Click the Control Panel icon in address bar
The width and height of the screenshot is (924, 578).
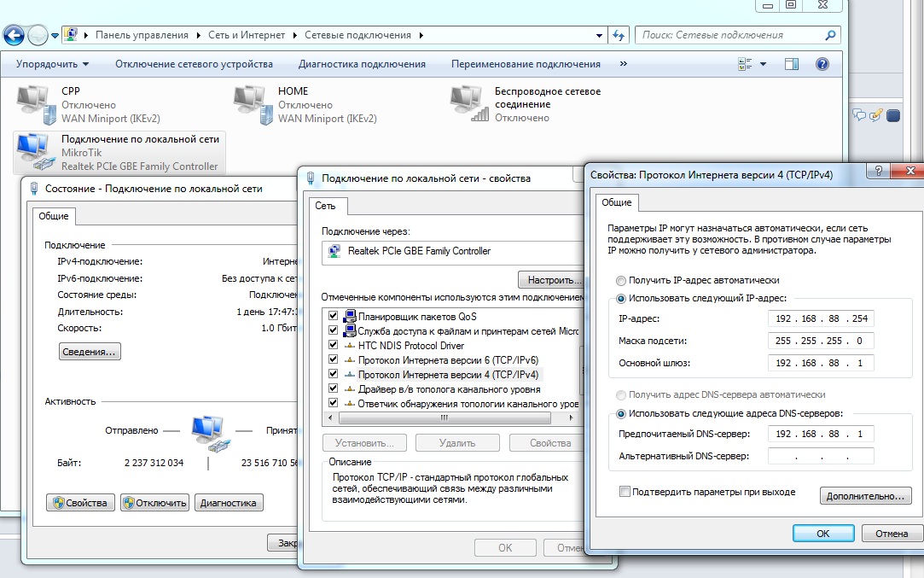click(70, 34)
